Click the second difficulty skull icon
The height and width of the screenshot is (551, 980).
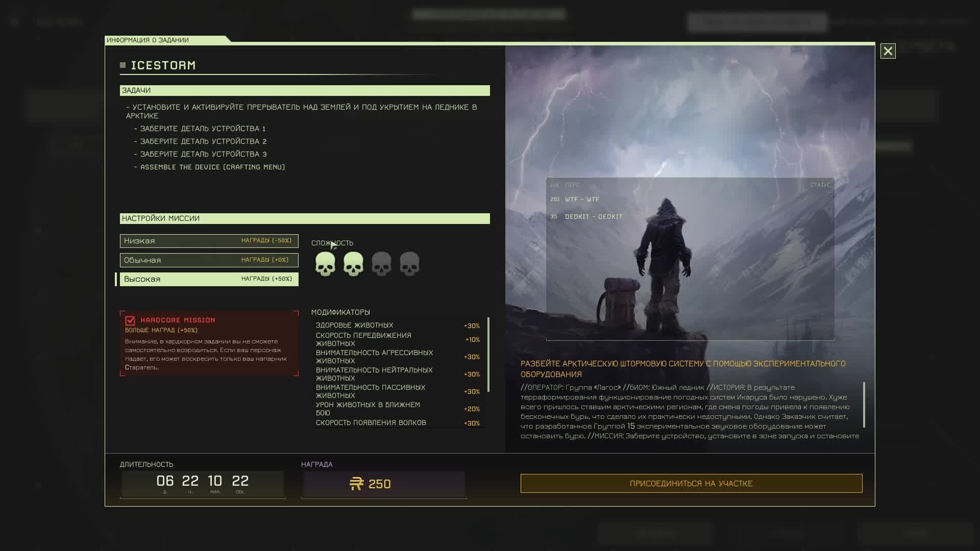click(353, 264)
